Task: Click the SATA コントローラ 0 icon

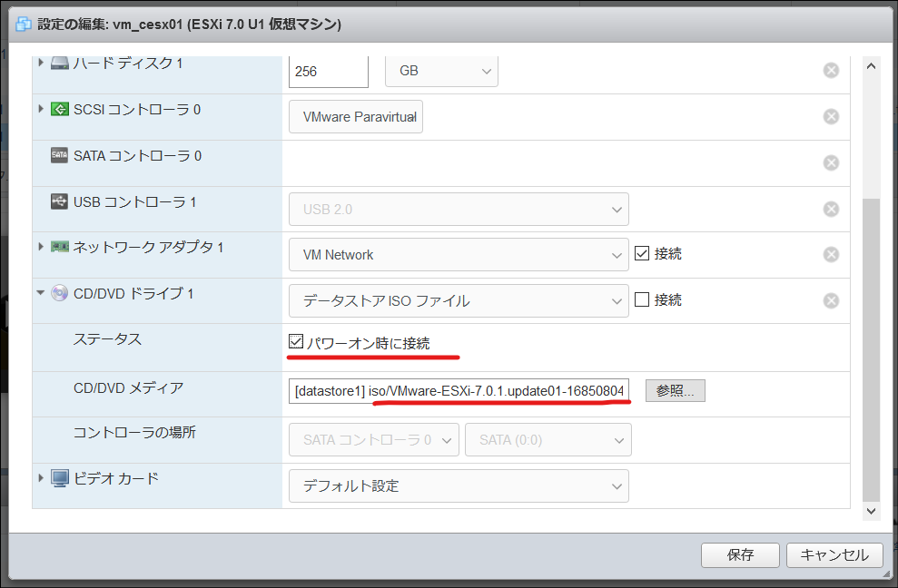Action: [60, 155]
